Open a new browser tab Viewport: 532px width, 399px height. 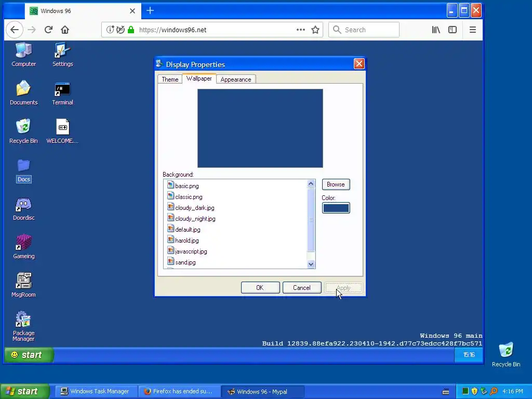tap(150, 10)
